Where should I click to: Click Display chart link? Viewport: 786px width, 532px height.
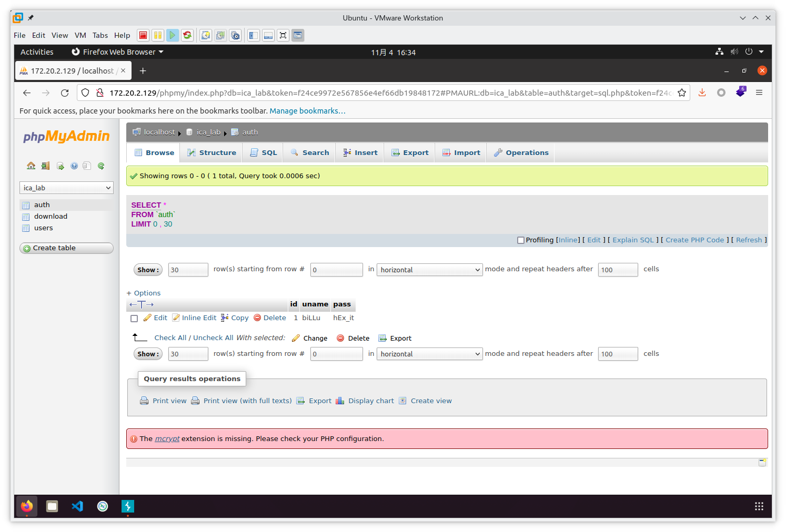(x=371, y=401)
